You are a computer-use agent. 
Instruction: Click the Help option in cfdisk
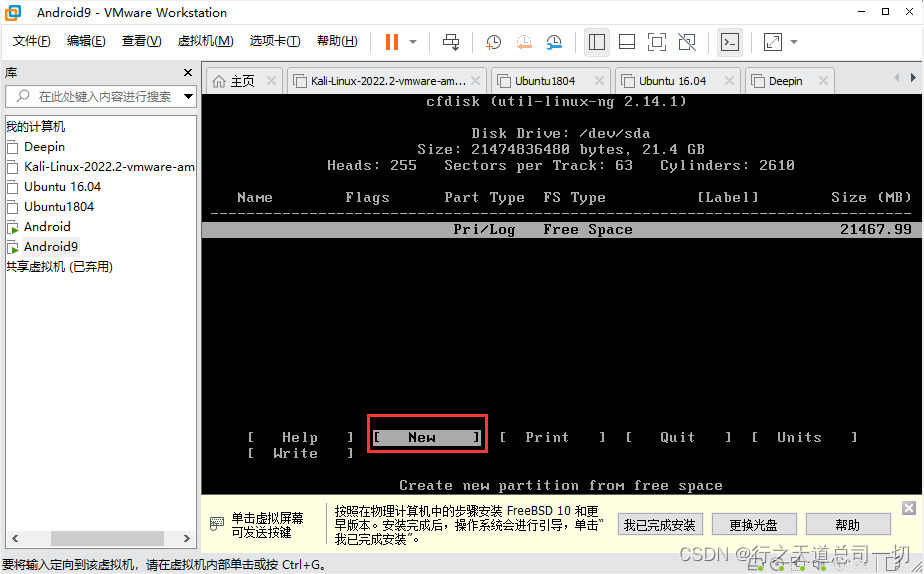(x=301, y=437)
